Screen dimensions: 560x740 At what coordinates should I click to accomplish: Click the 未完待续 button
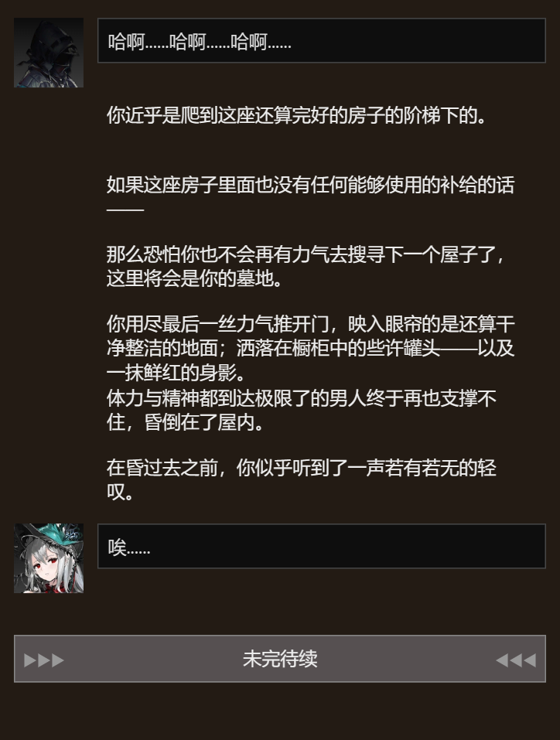(x=280, y=658)
